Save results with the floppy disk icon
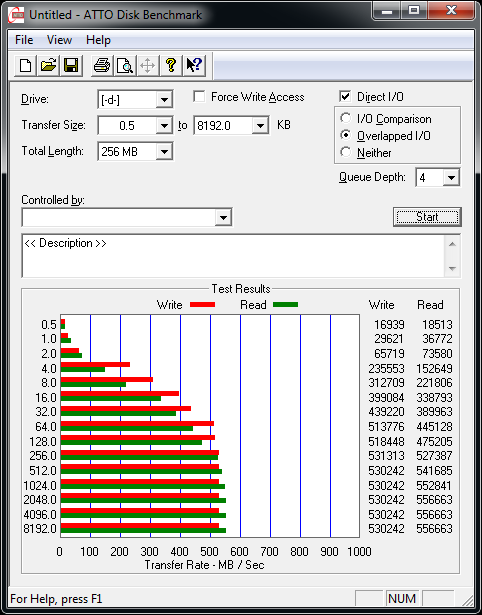This screenshot has width=482, height=615. point(71,65)
